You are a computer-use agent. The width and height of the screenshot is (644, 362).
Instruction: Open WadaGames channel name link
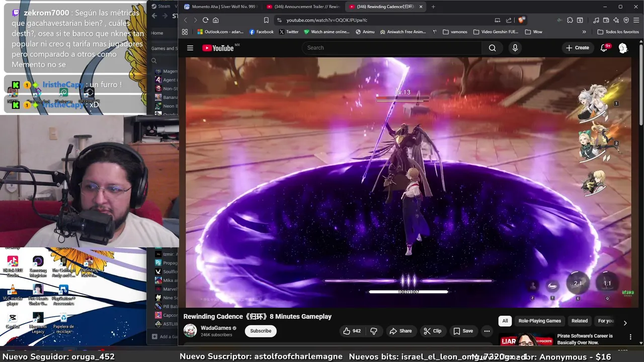click(x=216, y=328)
